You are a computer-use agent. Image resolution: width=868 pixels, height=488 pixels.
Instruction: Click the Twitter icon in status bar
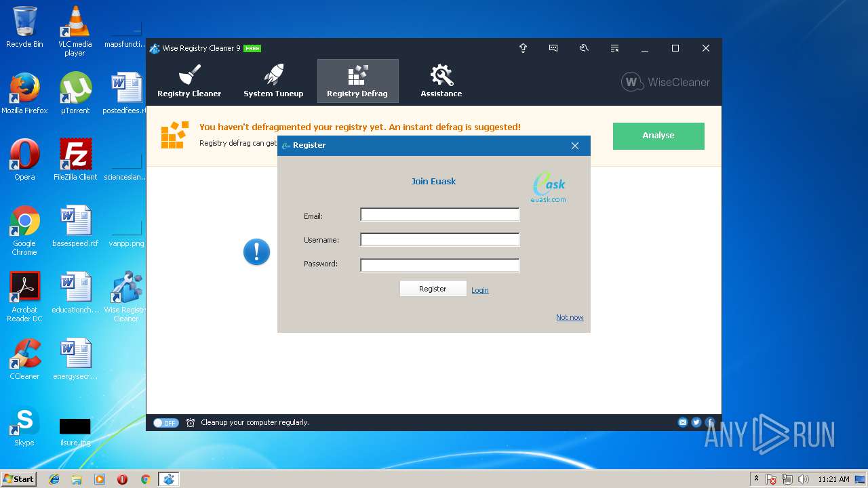(696, 422)
